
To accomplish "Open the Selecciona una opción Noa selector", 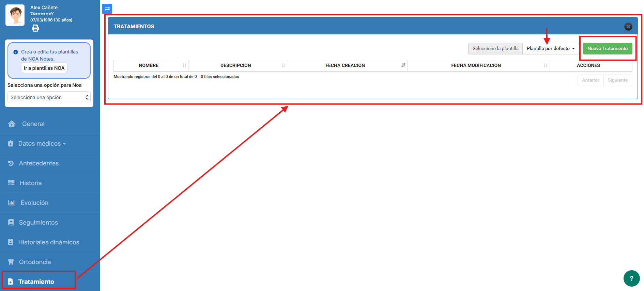I will [49, 97].
